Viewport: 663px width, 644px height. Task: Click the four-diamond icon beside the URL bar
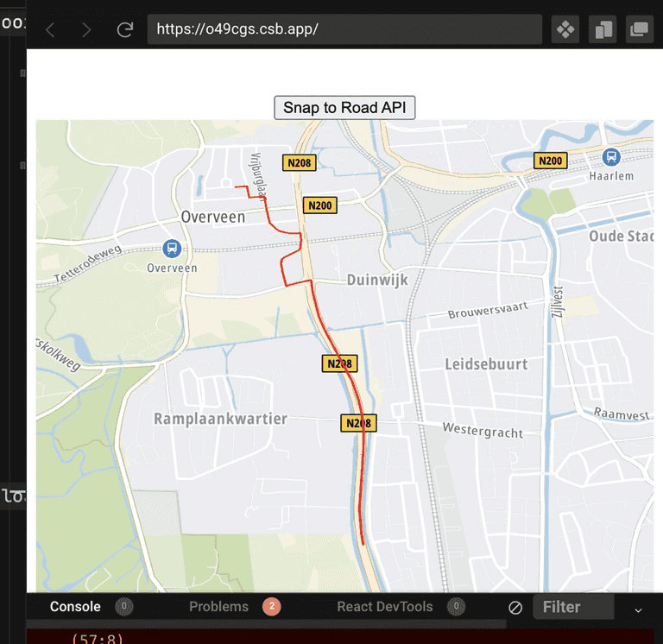tap(565, 29)
